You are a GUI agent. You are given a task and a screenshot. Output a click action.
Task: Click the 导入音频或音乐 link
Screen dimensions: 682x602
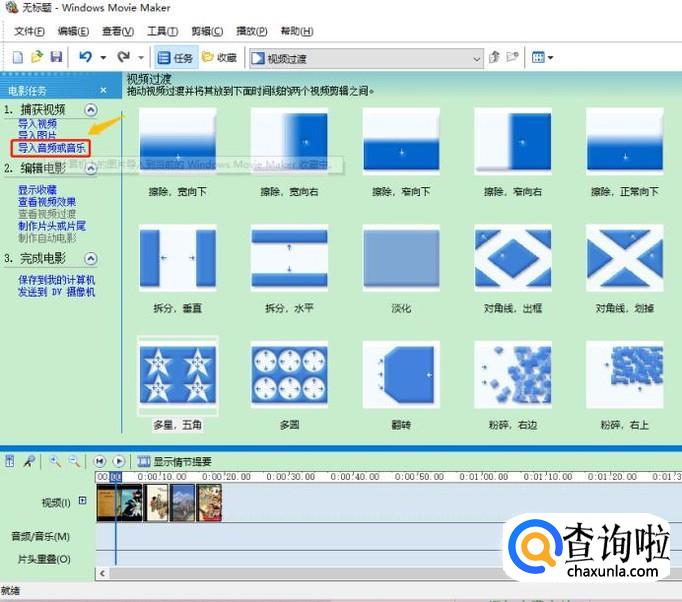pos(52,147)
